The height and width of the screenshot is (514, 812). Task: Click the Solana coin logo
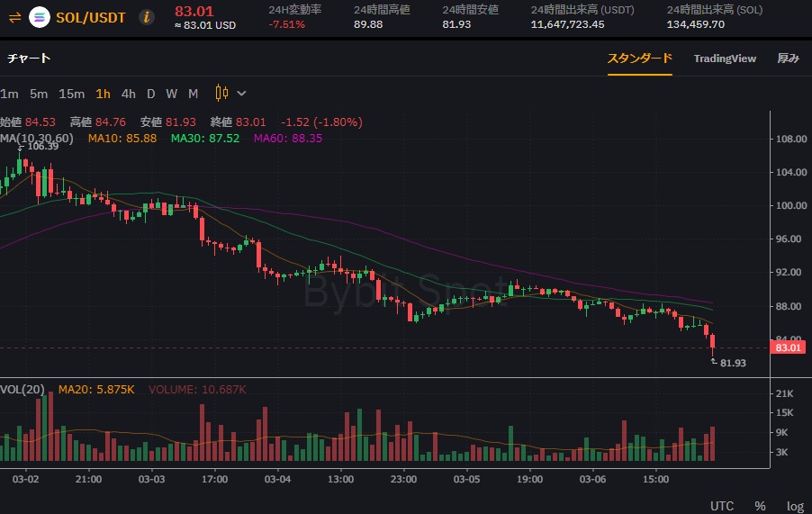pyautogui.click(x=40, y=18)
